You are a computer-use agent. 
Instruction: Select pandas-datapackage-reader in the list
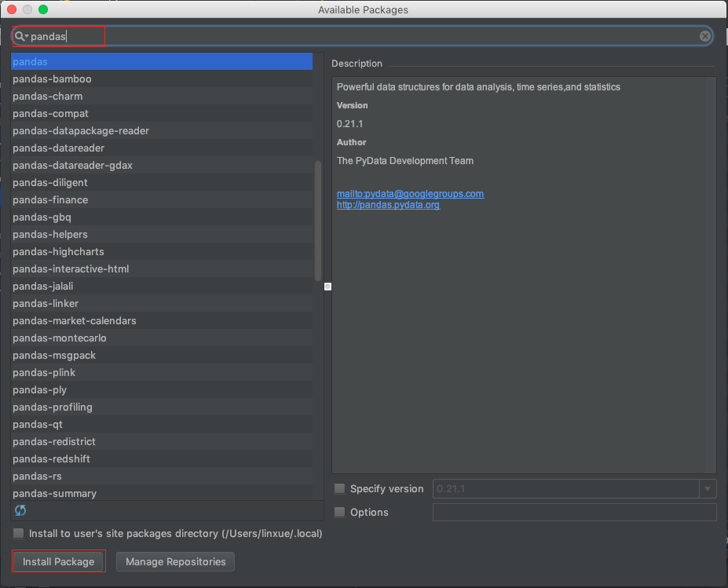point(162,130)
